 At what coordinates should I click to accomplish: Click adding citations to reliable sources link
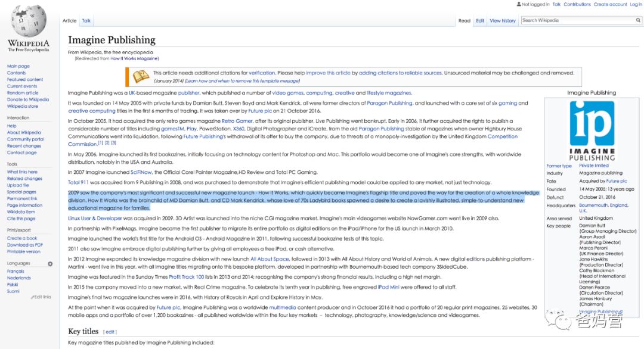[x=401, y=73]
